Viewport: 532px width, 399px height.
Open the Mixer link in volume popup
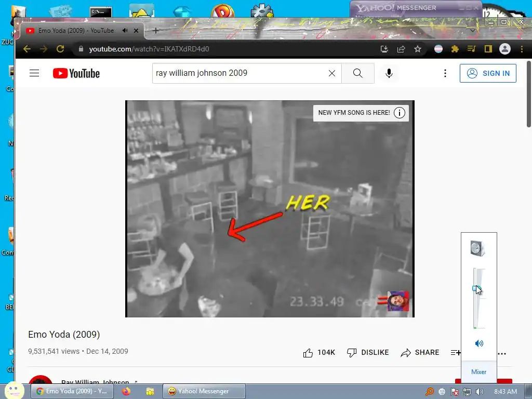[x=478, y=372]
